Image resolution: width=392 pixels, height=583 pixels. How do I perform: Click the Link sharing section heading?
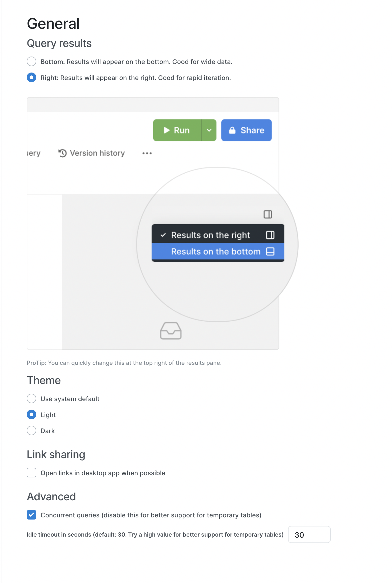[x=56, y=454]
